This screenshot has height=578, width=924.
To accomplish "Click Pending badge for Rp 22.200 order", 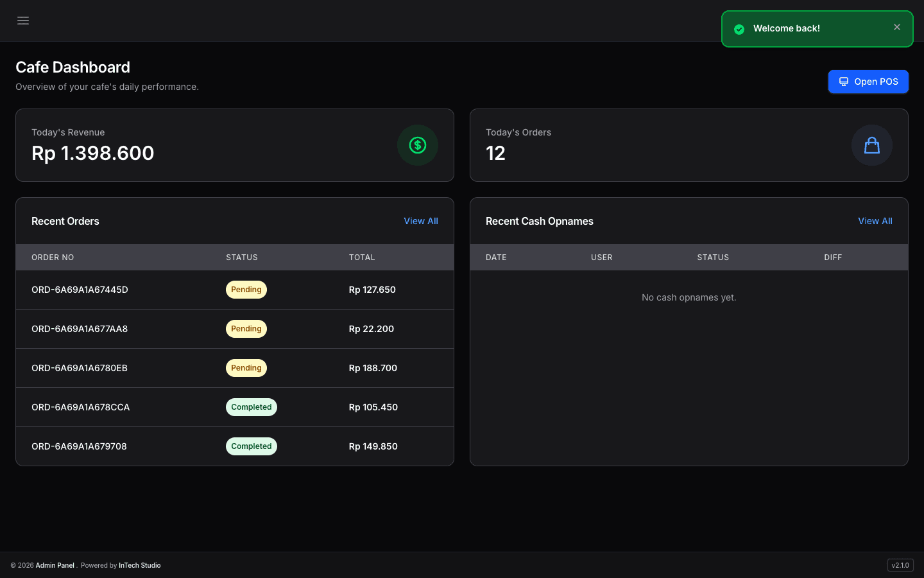I will (246, 329).
